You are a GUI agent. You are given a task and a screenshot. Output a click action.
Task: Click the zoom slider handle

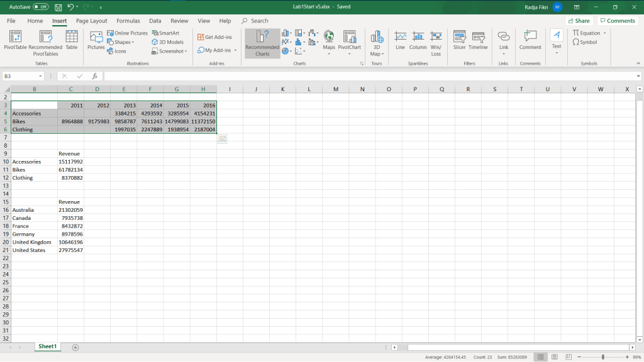point(602,357)
